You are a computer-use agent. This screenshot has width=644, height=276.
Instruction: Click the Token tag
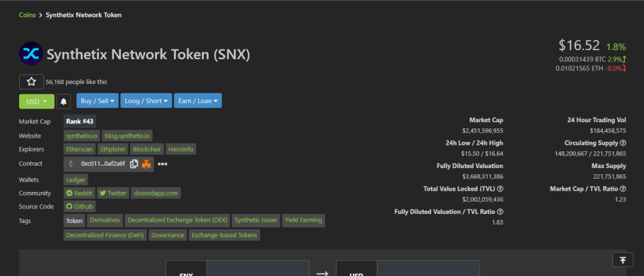tap(74, 221)
